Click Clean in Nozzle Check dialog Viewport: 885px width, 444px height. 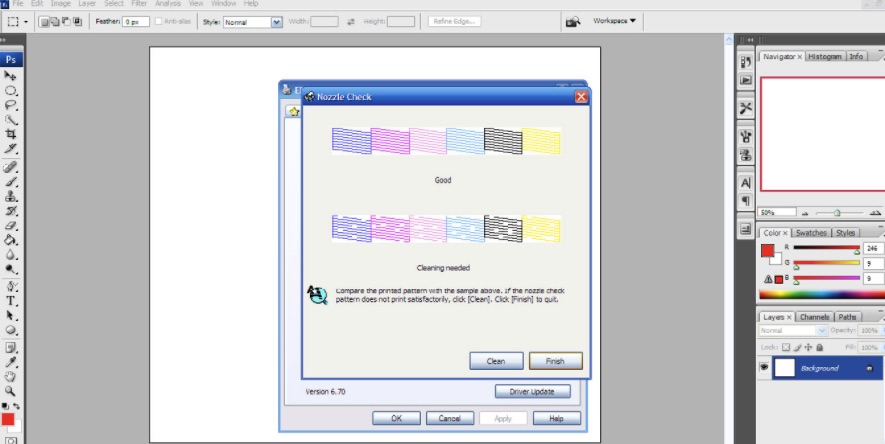[x=496, y=361]
